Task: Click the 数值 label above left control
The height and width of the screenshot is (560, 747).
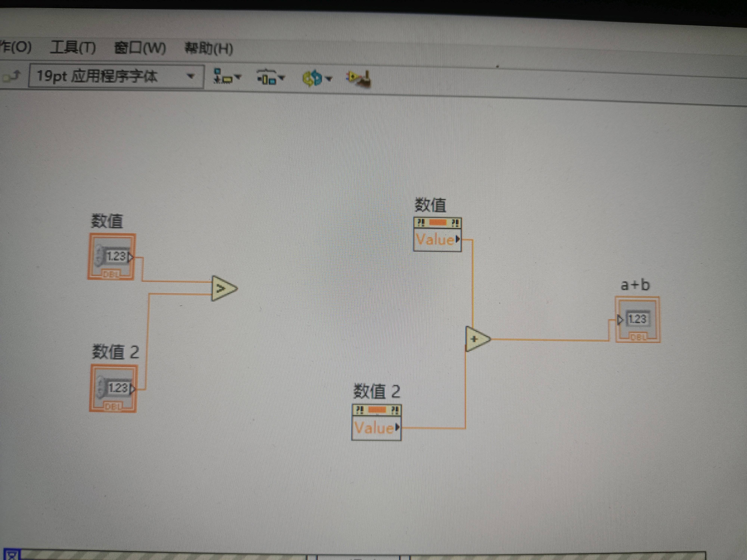Action: coord(107,221)
